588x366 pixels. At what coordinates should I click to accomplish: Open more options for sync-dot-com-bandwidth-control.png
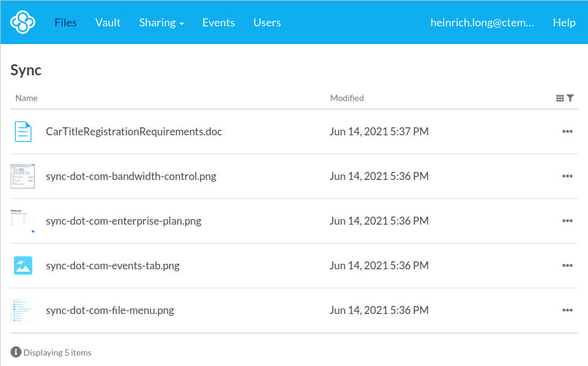point(567,176)
